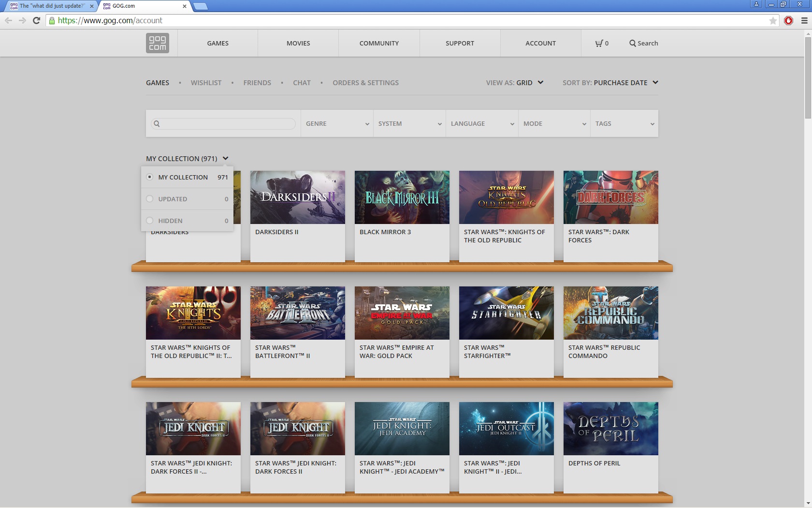Switch to the "what did just update" browser tab
Viewport: 812px width, 508px height.
click(x=51, y=6)
